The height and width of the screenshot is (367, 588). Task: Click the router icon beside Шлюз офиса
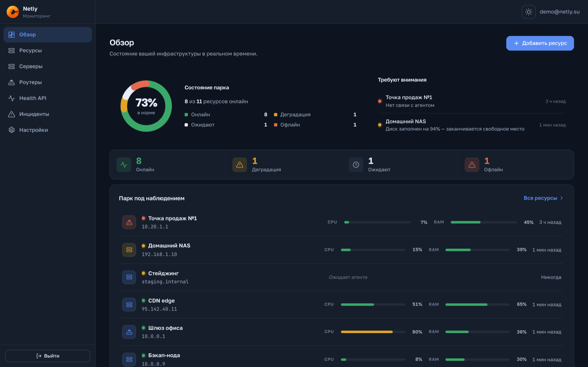pos(129,332)
